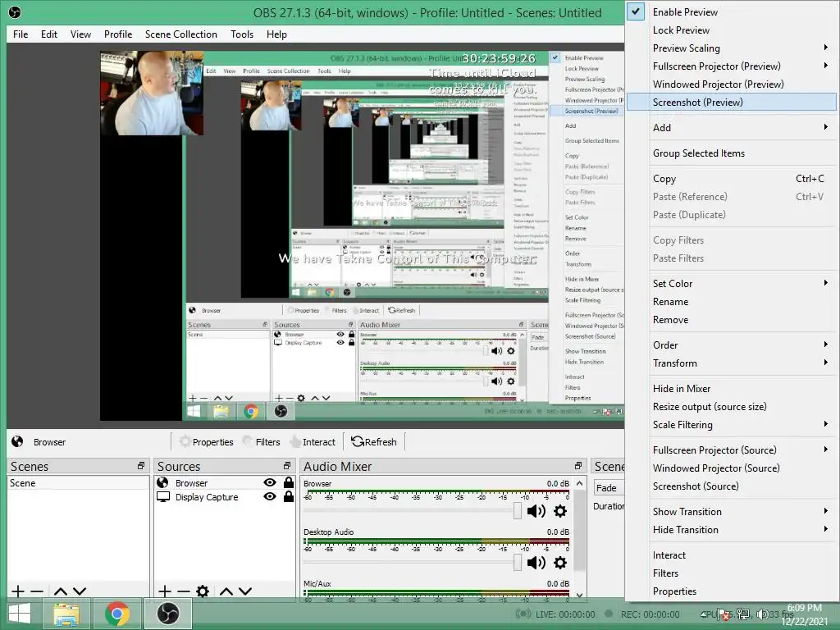The image size is (840, 630).
Task: Click the Browser source globe icon in the toolbar
Action: 17,441
